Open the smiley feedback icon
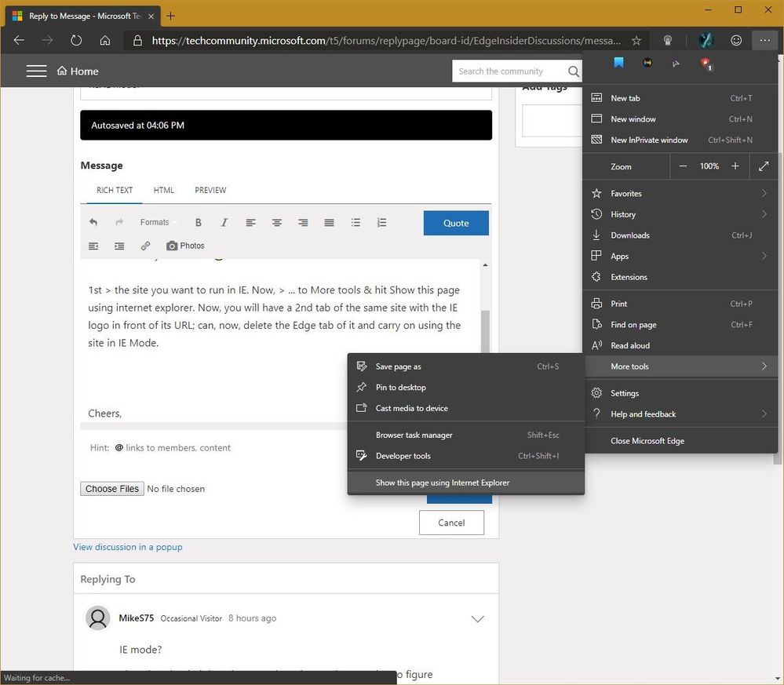This screenshot has height=685, width=784. 736,40
